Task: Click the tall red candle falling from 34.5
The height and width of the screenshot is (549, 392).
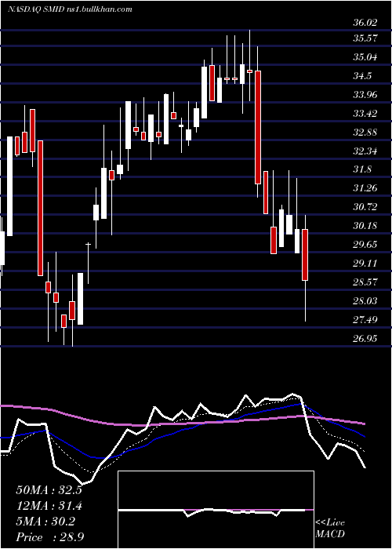Action: tap(258, 127)
